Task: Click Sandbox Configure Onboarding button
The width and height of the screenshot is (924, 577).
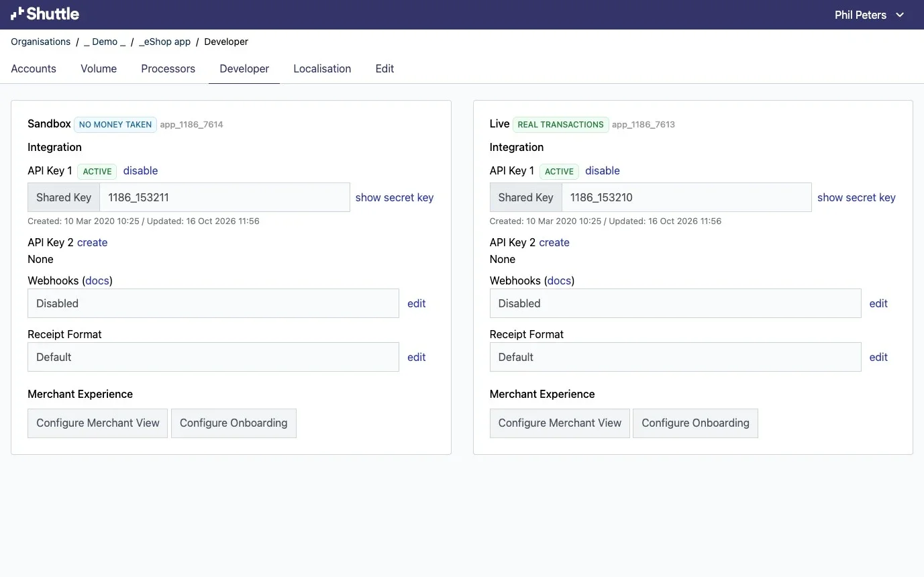Action: [x=234, y=423]
